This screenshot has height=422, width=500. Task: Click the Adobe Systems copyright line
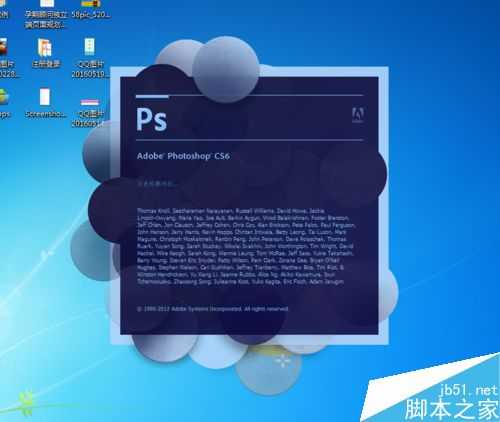pos(213,309)
